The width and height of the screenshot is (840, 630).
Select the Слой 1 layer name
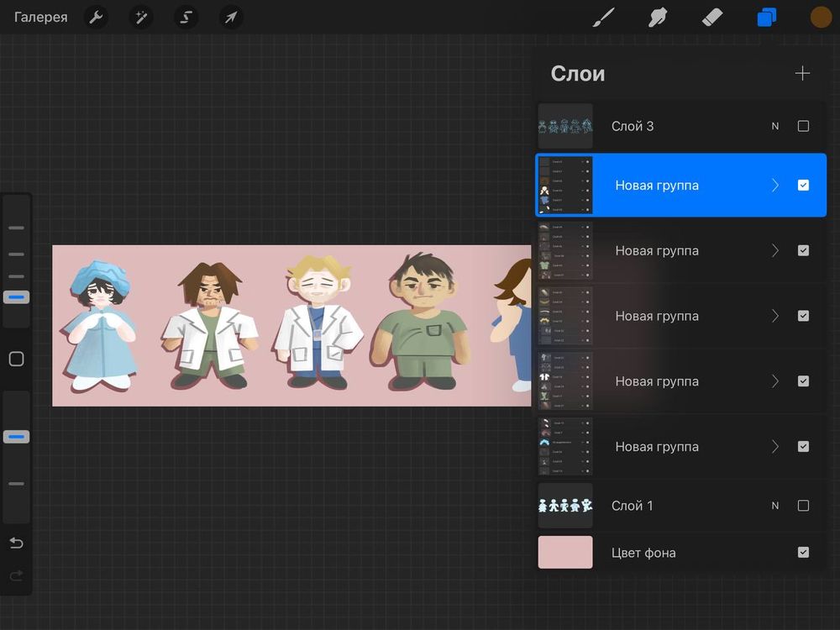click(633, 506)
